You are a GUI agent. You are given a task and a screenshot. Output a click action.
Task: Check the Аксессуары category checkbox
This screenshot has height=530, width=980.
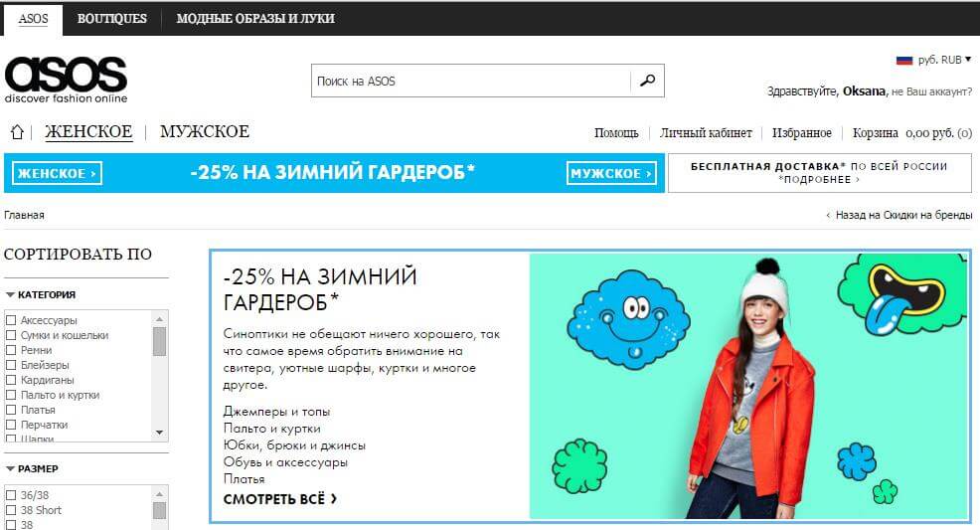click(11, 320)
